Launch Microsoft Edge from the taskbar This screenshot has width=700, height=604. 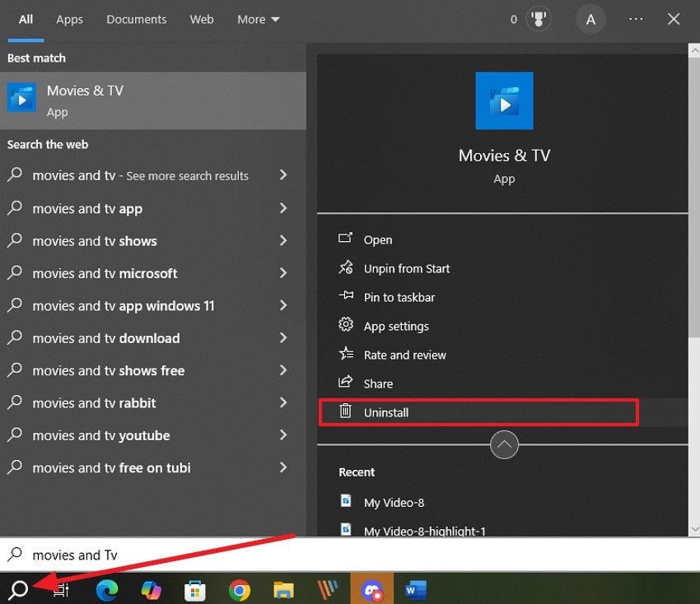point(107,590)
